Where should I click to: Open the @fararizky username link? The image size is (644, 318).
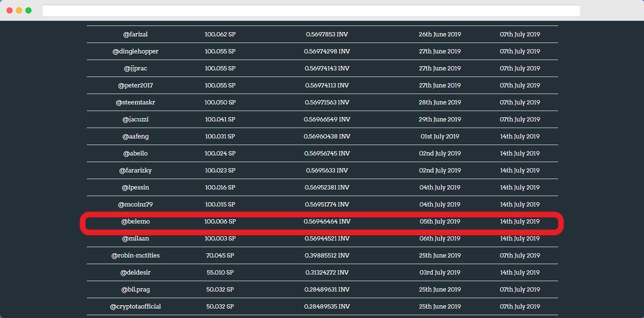pos(135,171)
